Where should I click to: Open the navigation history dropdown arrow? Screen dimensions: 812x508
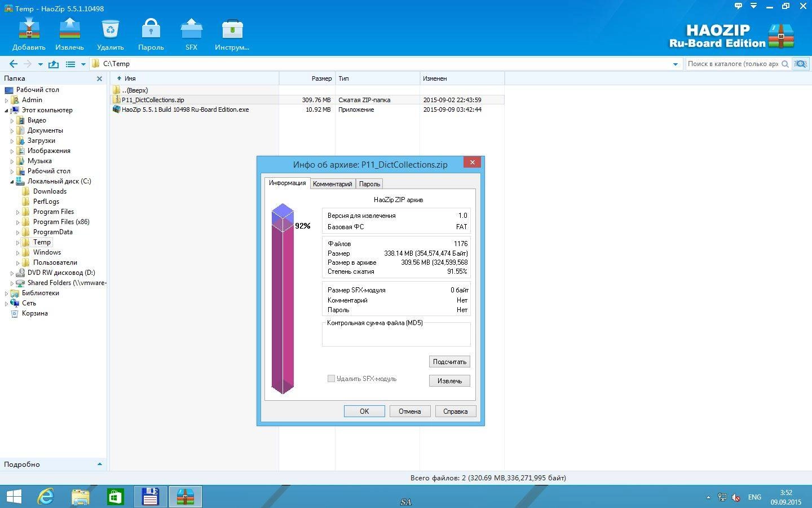pos(40,64)
